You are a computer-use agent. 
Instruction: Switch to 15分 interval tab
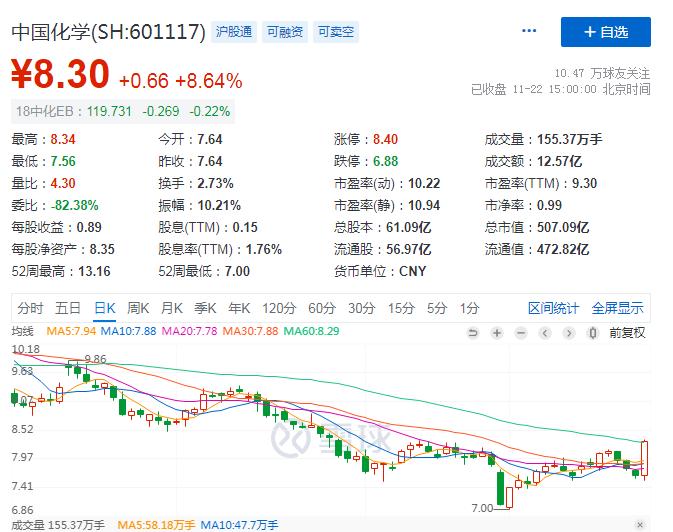tap(401, 308)
